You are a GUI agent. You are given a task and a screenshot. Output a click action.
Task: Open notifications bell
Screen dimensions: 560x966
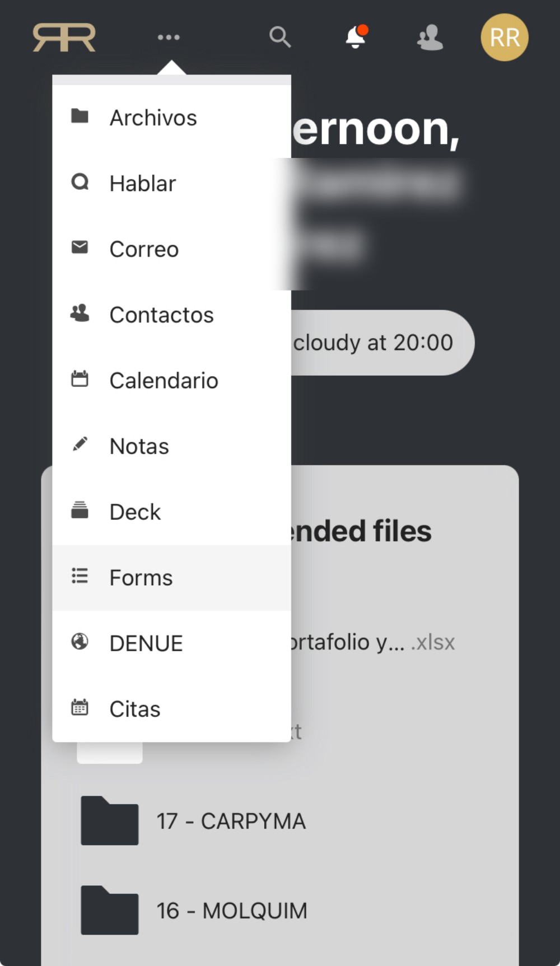click(356, 38)
